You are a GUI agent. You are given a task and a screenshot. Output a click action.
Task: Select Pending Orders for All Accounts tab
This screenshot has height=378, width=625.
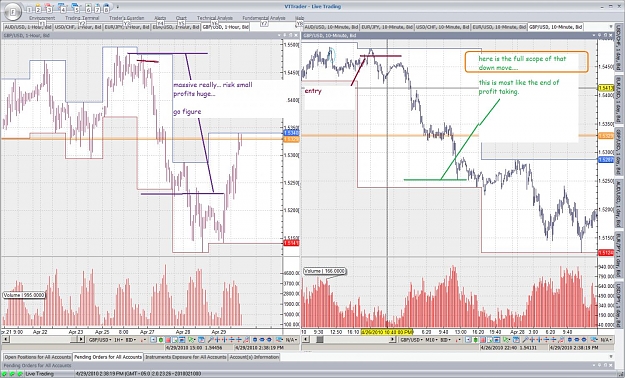(x=108, y=357)
